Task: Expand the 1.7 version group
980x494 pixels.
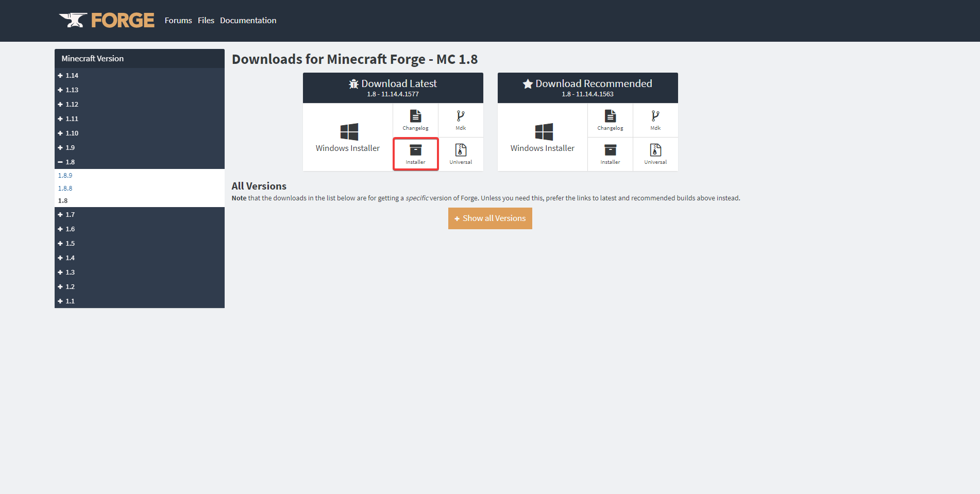Action: [140, 214]
